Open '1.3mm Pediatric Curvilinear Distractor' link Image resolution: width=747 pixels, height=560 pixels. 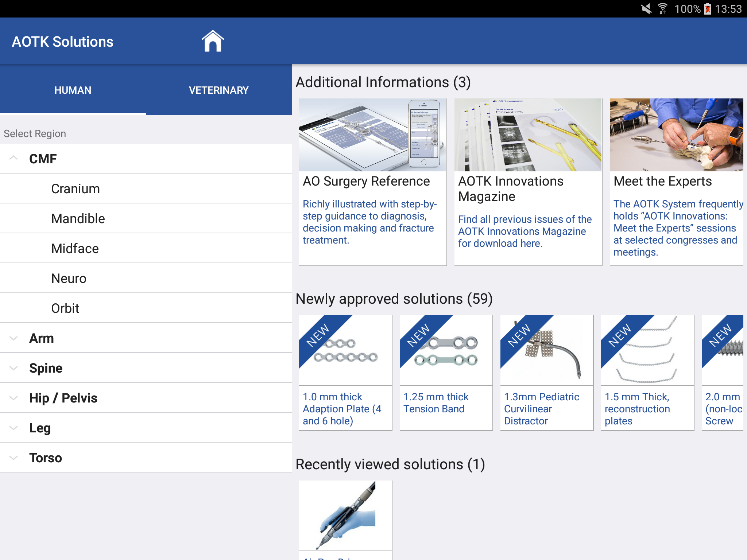pyautogui.click(x=542, y=409)
